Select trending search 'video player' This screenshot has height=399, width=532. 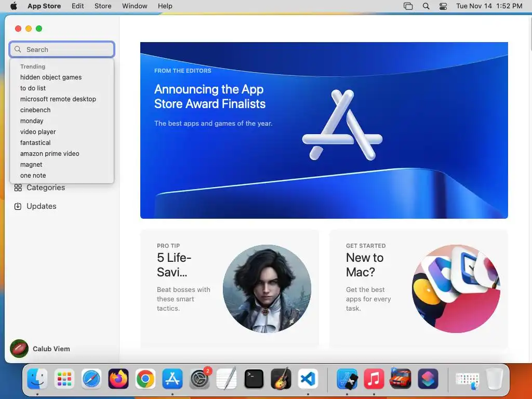tap(62, 131)
